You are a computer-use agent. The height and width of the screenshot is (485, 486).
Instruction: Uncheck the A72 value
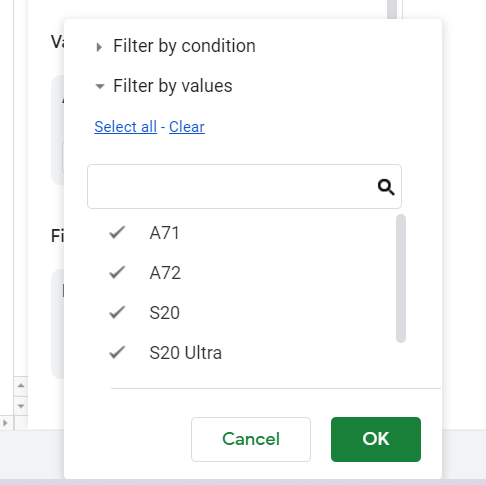[117, 272]
